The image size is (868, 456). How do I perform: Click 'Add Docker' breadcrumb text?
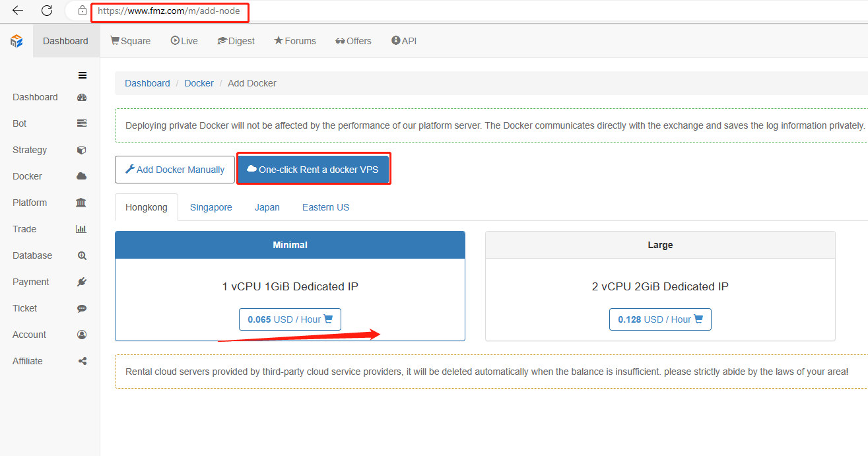click(252, 83)
